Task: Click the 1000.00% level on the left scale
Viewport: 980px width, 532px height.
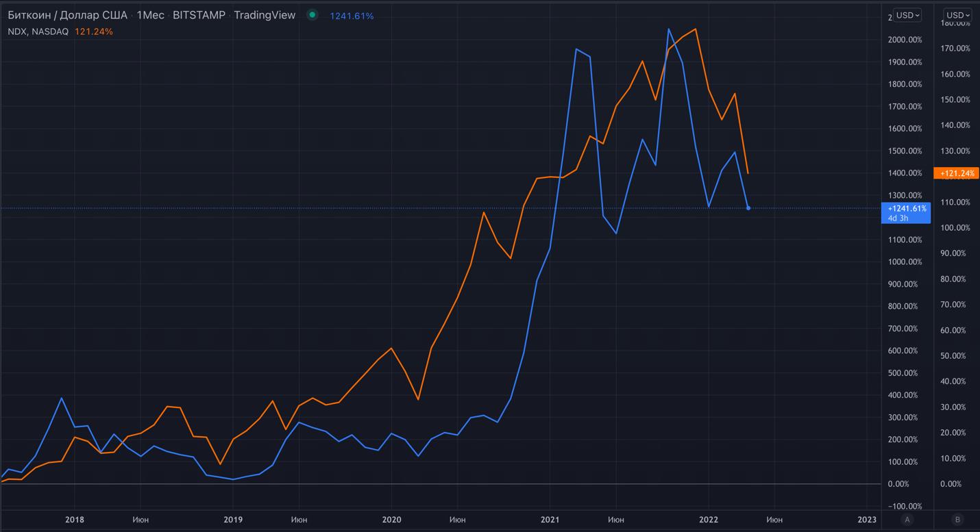Action: [905, 262]
